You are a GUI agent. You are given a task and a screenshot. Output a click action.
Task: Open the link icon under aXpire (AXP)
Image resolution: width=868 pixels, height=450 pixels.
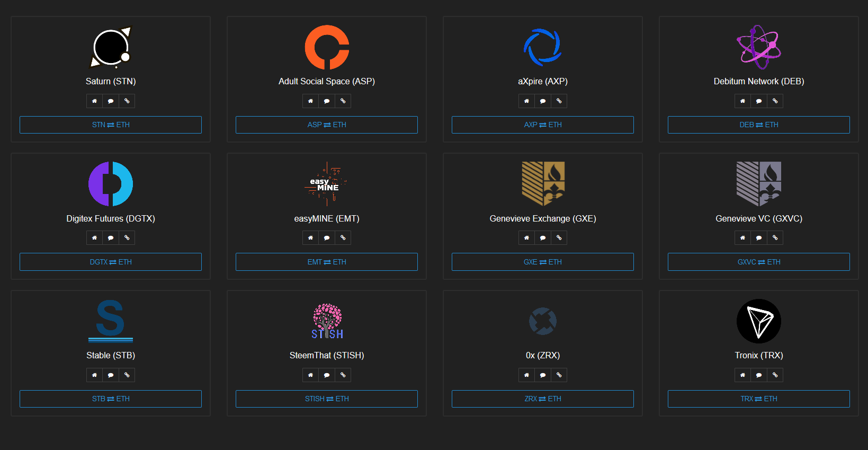click(559, 101)
